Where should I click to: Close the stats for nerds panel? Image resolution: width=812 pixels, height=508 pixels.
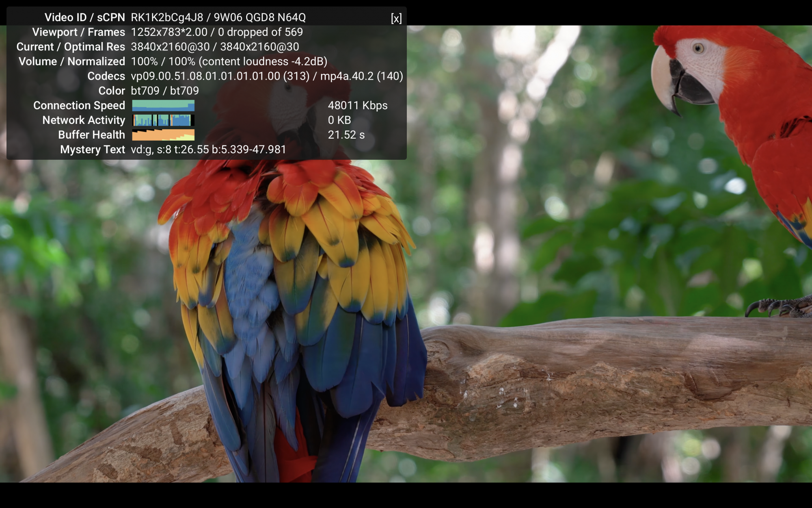(396, 18)
